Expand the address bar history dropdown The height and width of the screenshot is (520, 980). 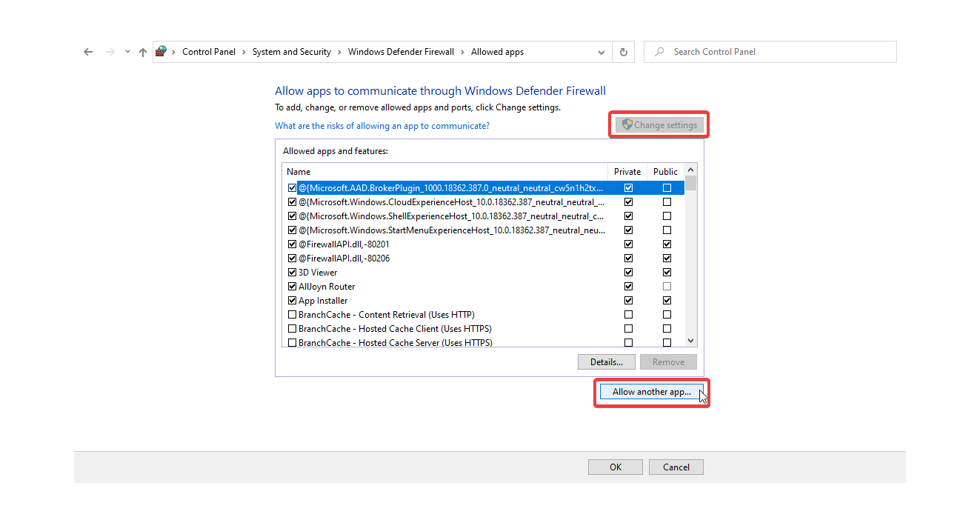point(601,52)
